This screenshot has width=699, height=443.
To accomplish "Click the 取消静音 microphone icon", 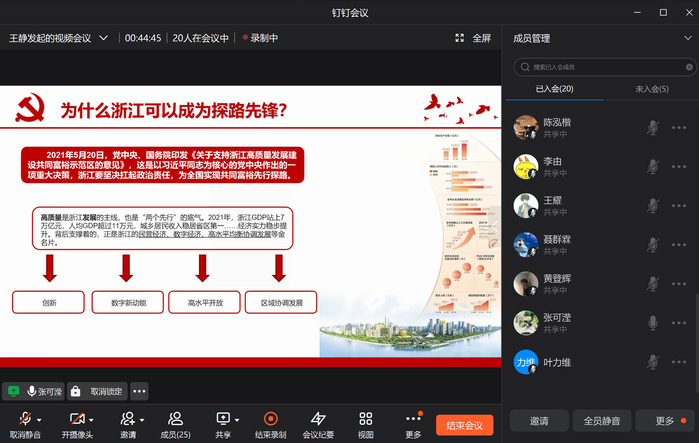I will pos(26,418).
